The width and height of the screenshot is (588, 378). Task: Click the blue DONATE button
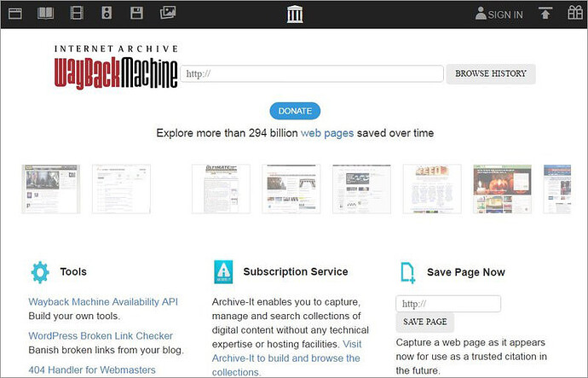(295, 111)
